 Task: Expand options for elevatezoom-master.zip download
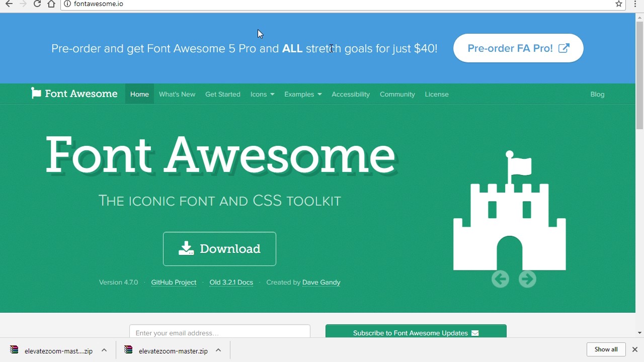218,350
